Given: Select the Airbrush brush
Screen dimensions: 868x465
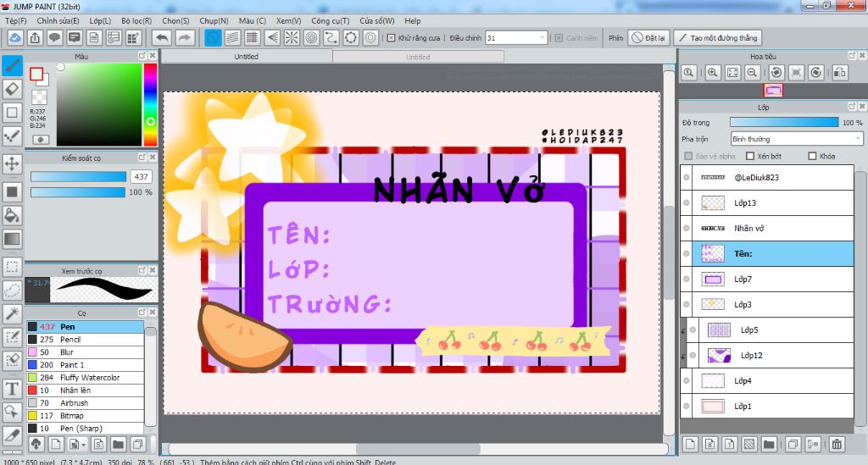Looking at the screenshot, I should (x=86, y=403).
